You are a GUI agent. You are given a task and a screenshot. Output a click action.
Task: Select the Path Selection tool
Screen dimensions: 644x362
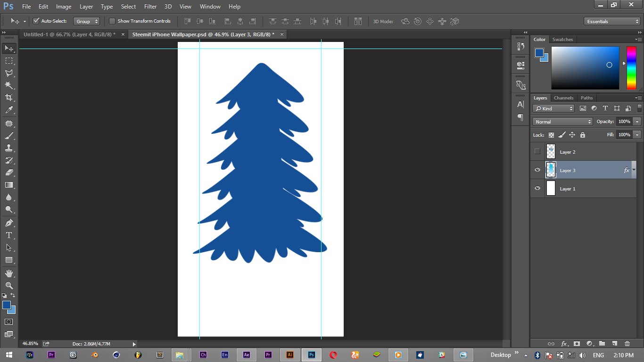tap(9, 247)
